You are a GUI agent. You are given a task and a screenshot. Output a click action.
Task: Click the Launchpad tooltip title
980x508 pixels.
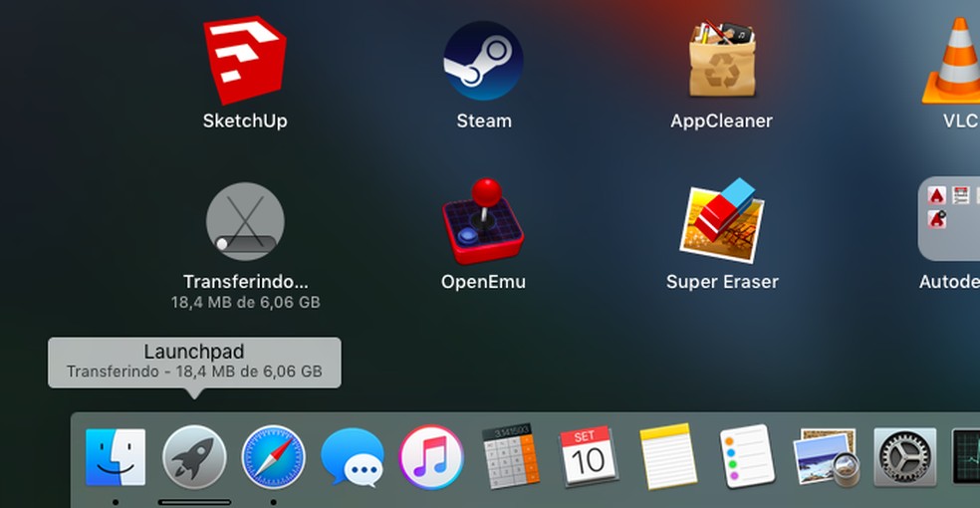coord(194,352)
